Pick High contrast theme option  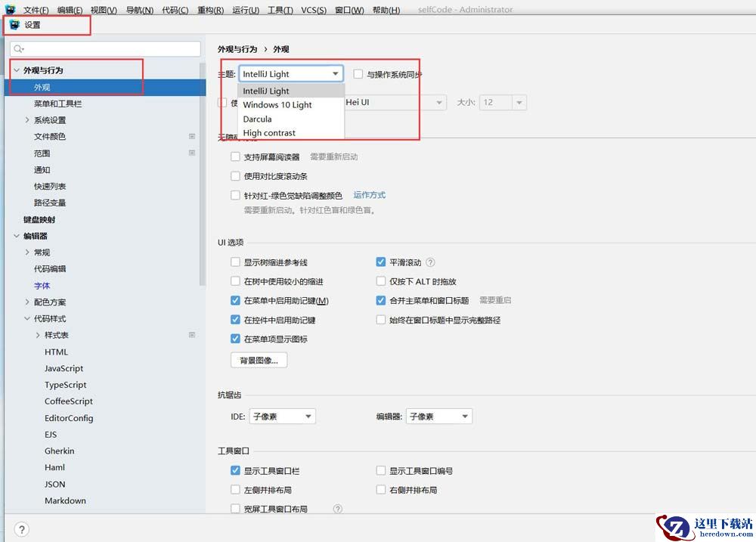(291, 132)
